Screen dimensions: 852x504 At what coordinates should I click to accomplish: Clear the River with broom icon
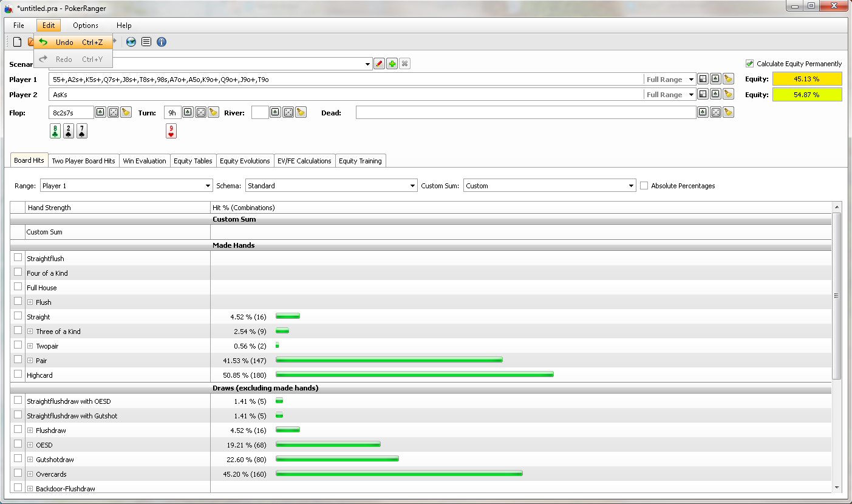pyautogui.click(x=301, y=112)
